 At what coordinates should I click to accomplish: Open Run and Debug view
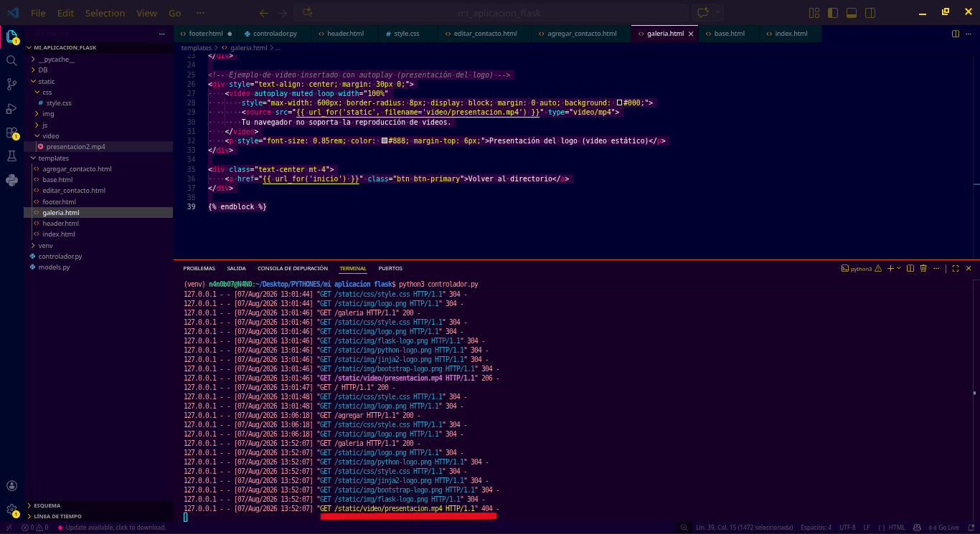(11, 109)
